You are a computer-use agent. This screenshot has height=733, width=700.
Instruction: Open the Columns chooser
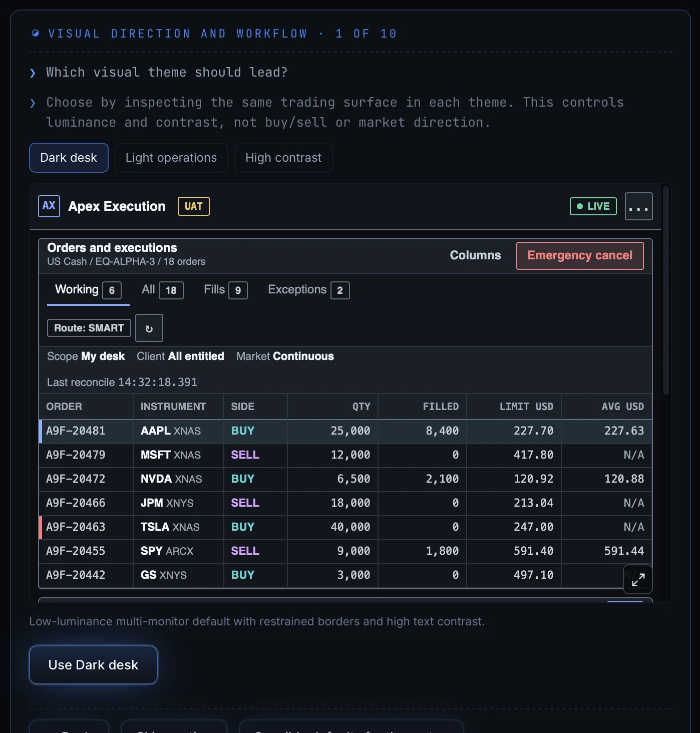point(475,255)
